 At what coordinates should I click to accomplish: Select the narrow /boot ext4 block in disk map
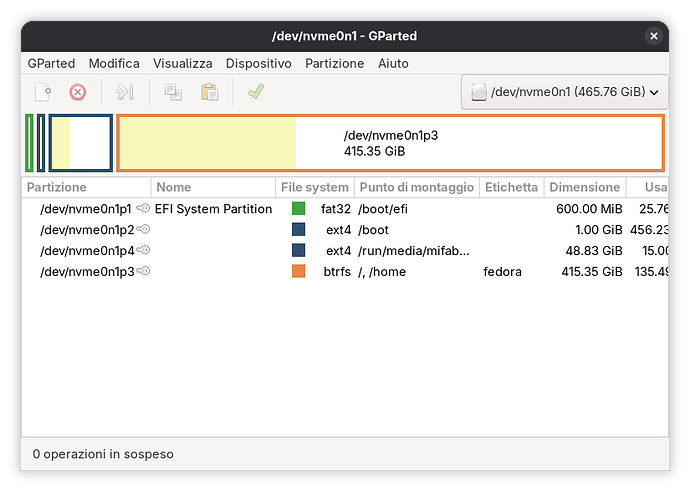(x=41, y=143)
